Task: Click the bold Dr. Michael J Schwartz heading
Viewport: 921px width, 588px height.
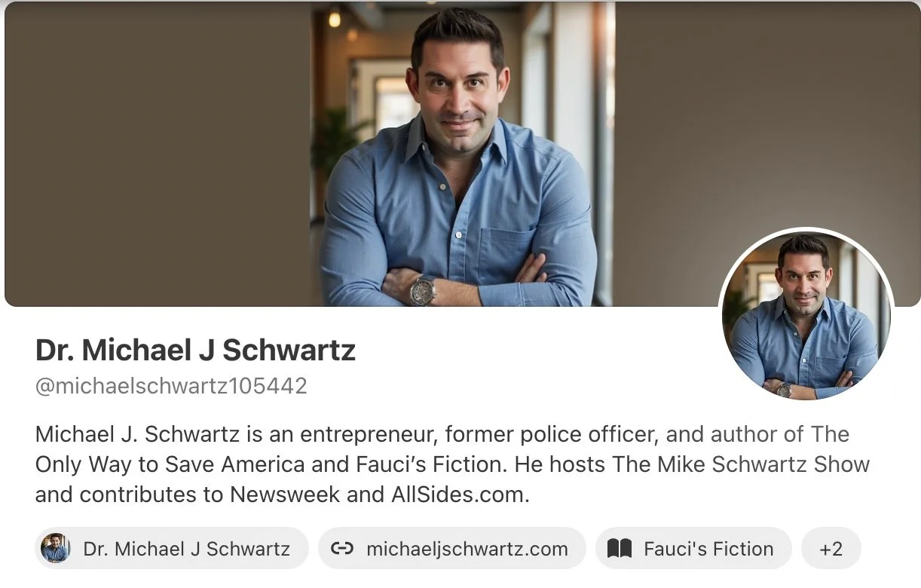Action: click(195, 350)
